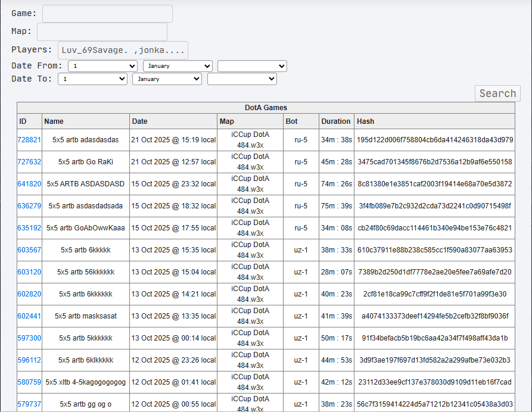Open game ID 641820
532x412 pixels.
(x=29, y=184)
